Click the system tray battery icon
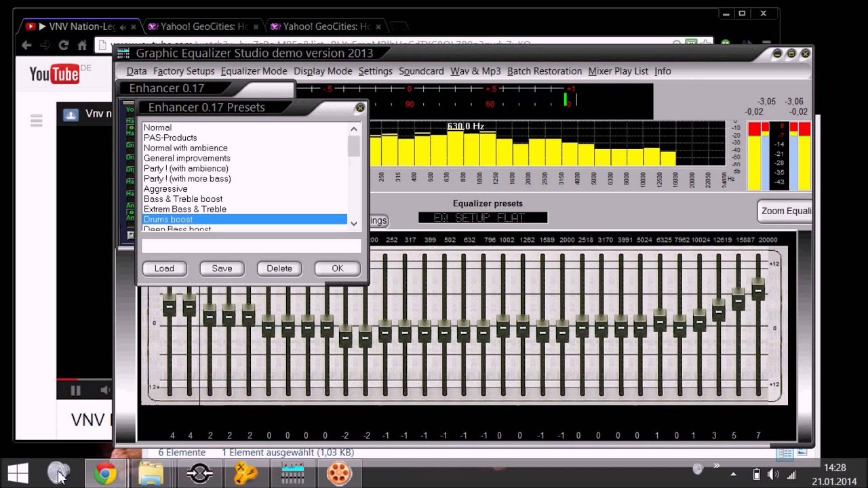The height and width of the screenshot is (488, 868). click(757, 474)
